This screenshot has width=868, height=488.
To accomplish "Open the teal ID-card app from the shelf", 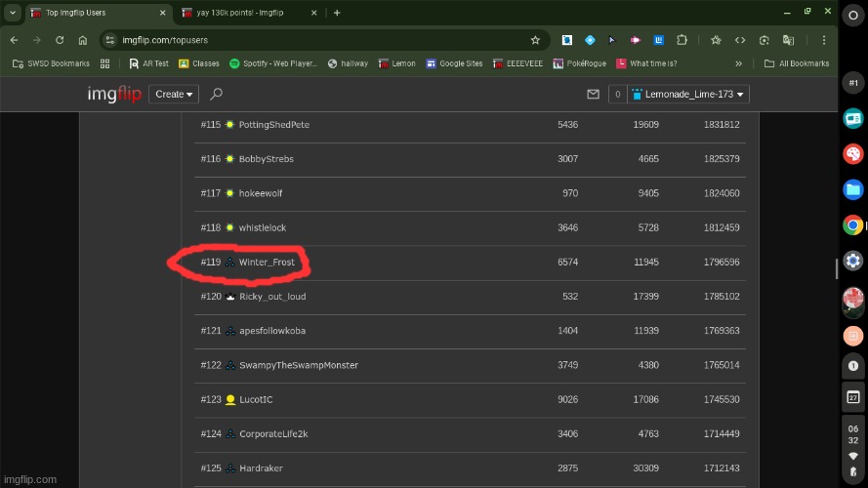I will pos(853,118).
